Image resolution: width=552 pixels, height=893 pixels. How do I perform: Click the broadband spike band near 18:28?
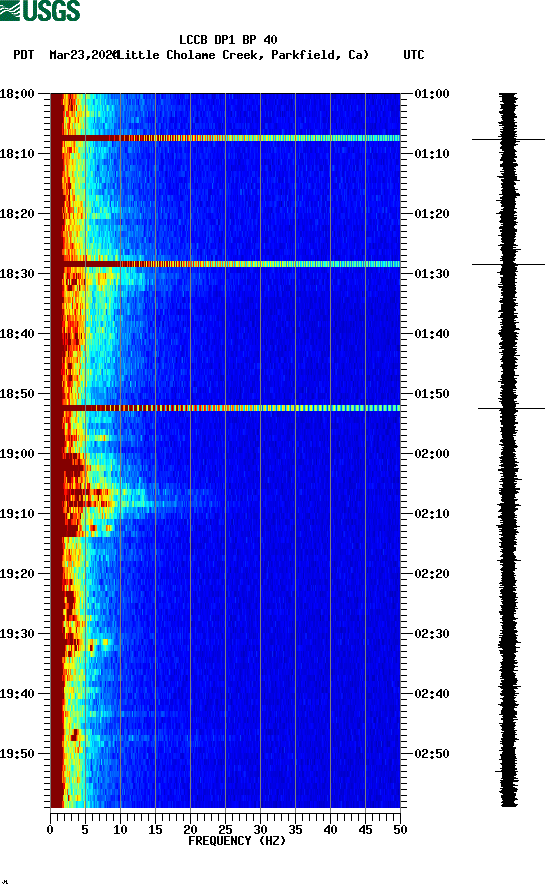[x=226, y=264]
